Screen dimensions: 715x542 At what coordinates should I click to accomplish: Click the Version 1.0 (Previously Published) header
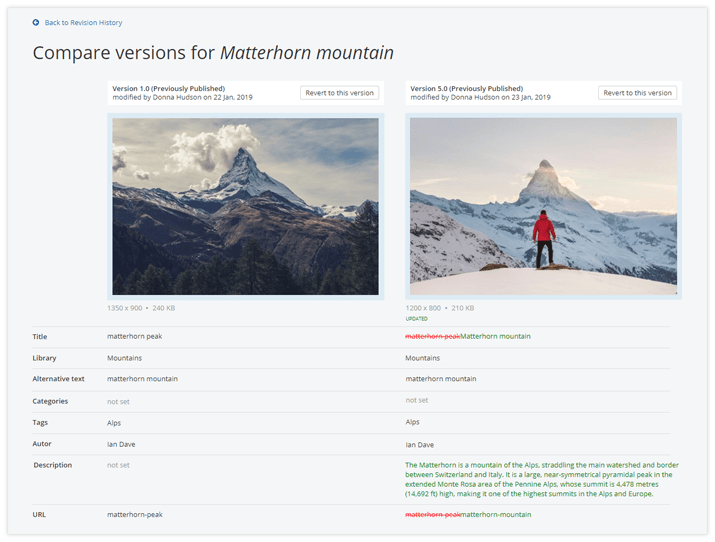pos(168,88)
